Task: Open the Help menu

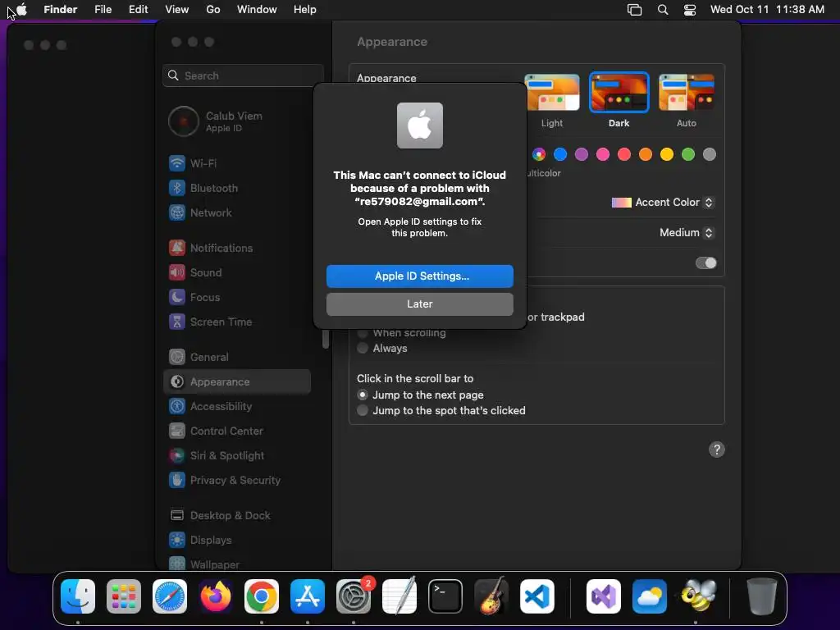Action: [305, 10]
